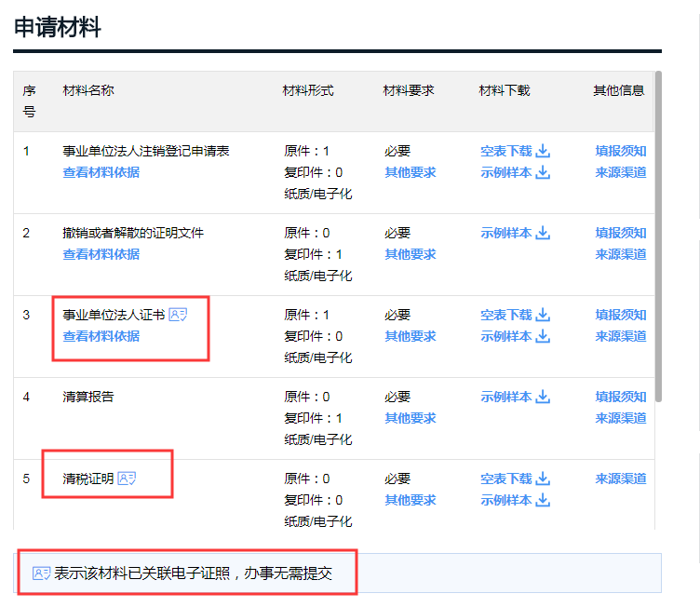Click download icon beside row 1 空表下载
This screenshot has width=700, height=607.
pos(544,151)
